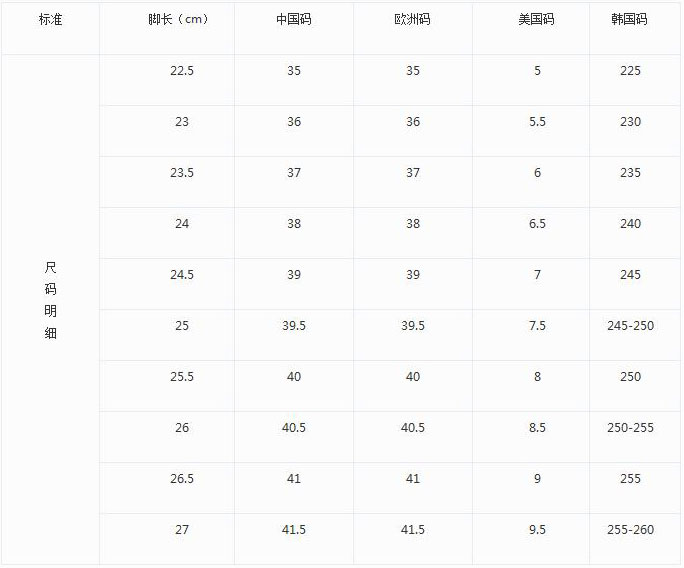Image resolution: width=684 pixels, height=568 pixels.
Task: Click US size 6.5 cell
Action: pos(537,224)
